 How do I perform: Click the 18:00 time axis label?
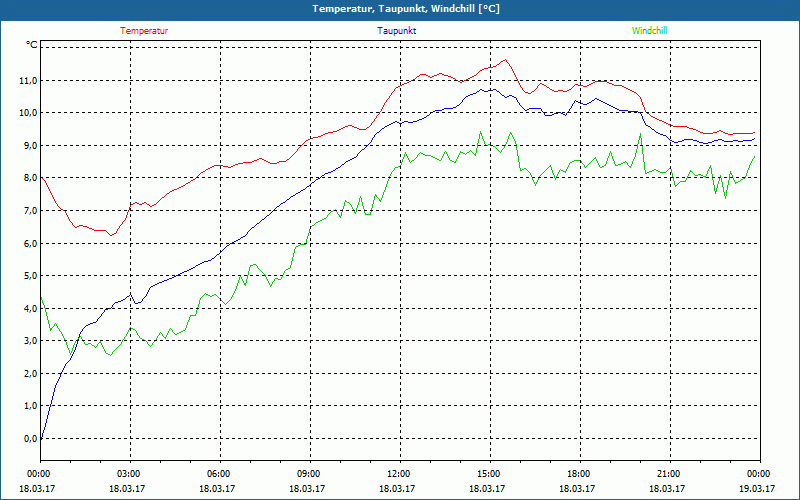click(580, 474)
